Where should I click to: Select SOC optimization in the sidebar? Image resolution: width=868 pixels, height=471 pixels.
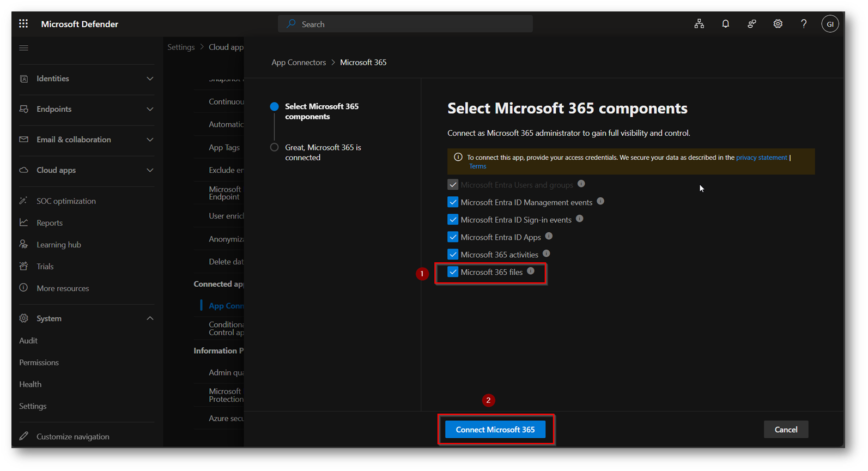point(66,201)
